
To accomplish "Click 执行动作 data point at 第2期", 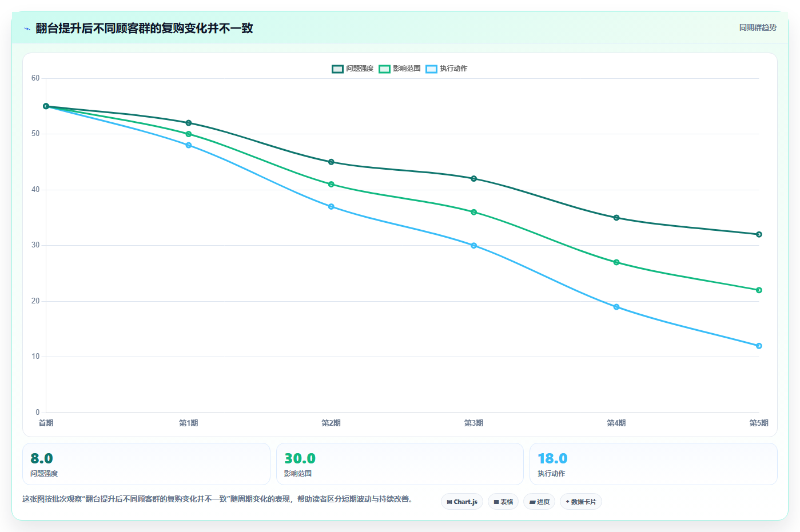I will click(x=331, y=206).
